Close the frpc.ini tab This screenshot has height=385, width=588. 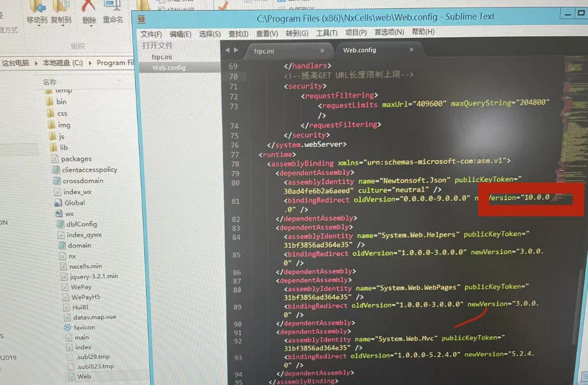click(322, 51)
